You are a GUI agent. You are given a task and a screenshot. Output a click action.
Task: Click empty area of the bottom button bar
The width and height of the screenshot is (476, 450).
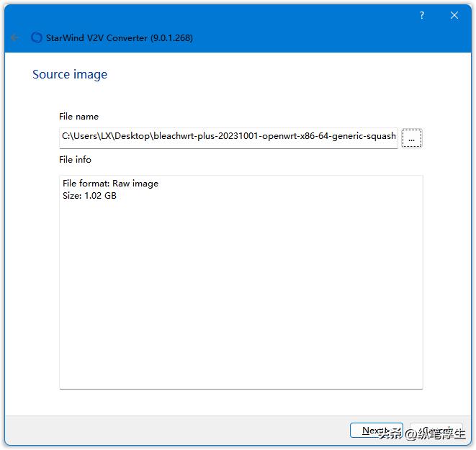pyautogui.click(x=180, y=430)
